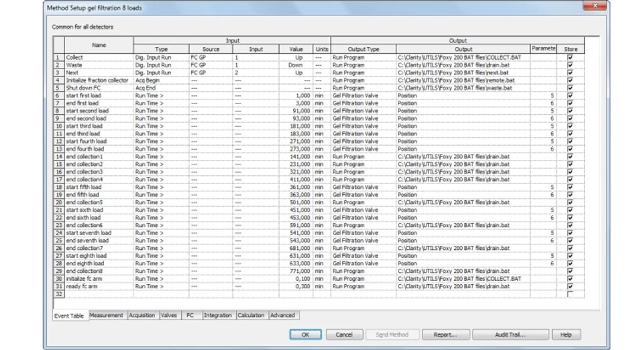
Task: Click the Source column header
Action: click(x=211, y=49)
